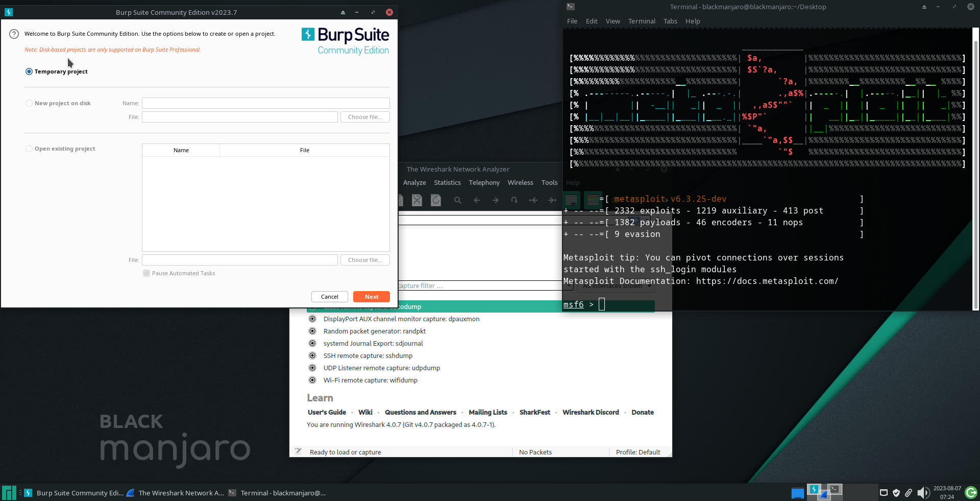The height and width of the screenshot is (501, 980).
Task: Open Wireshark Statistics menu
Action: [x=447, y=182]
